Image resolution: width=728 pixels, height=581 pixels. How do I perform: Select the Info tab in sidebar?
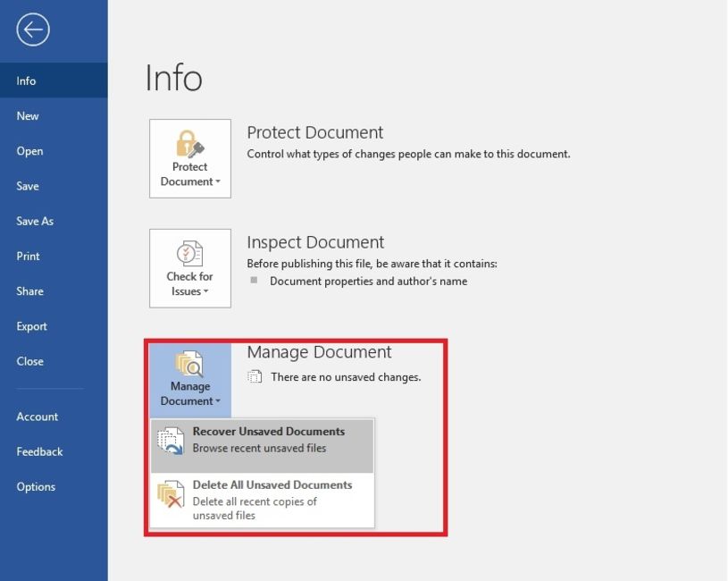[x=54, y=80]
